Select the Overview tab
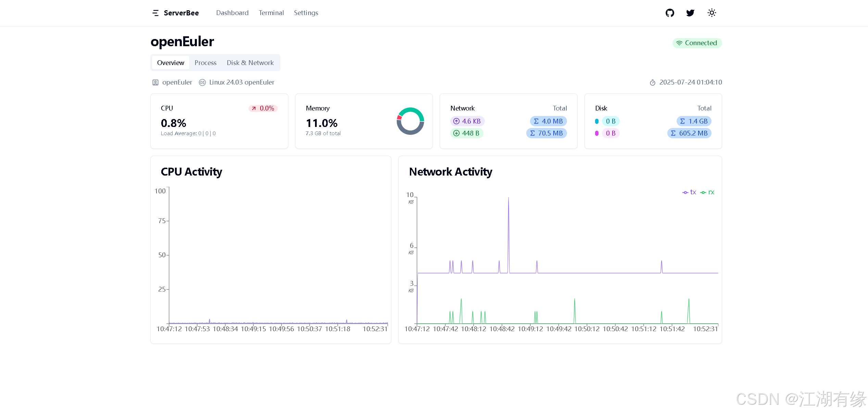The width and height of the screenshot is (868, 413). pos(171,63)
